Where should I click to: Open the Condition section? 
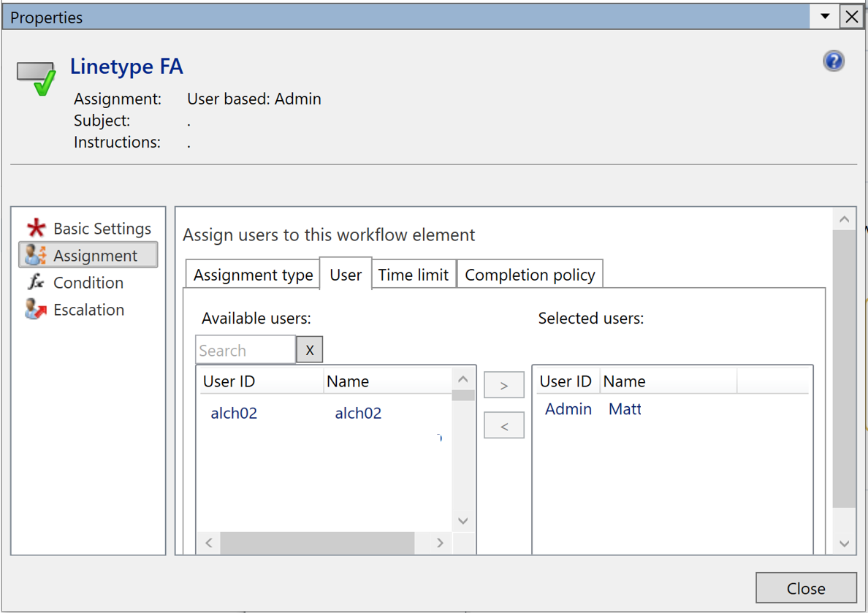(x=88, y=283)
